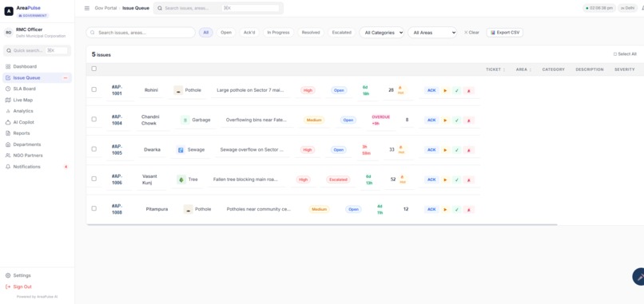Image resolution: width=644 pixels, height=304 pixels.
Task: Click the Sewage category icon
Action: [181, 150]
